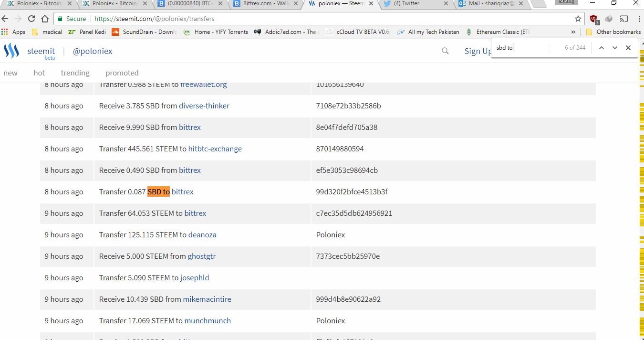The width and height of the screenshot is (644, 340).
Task: Open the Steemit search magnifier icon
Action: point(445,51)
